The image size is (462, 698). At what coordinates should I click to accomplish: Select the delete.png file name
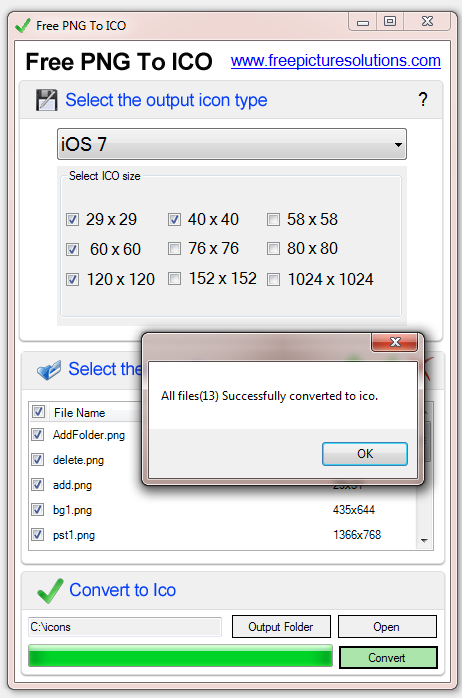(78, 460)
